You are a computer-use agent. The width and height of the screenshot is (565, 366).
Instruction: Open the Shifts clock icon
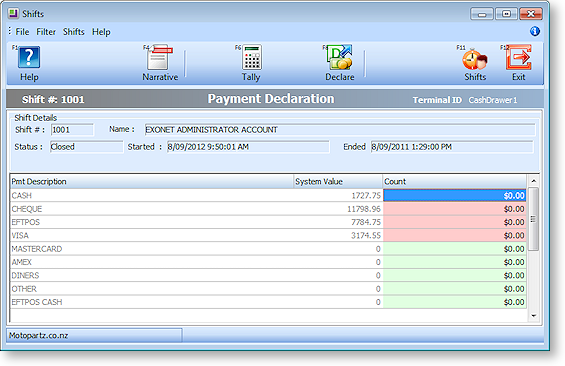(x=475, y=59)
